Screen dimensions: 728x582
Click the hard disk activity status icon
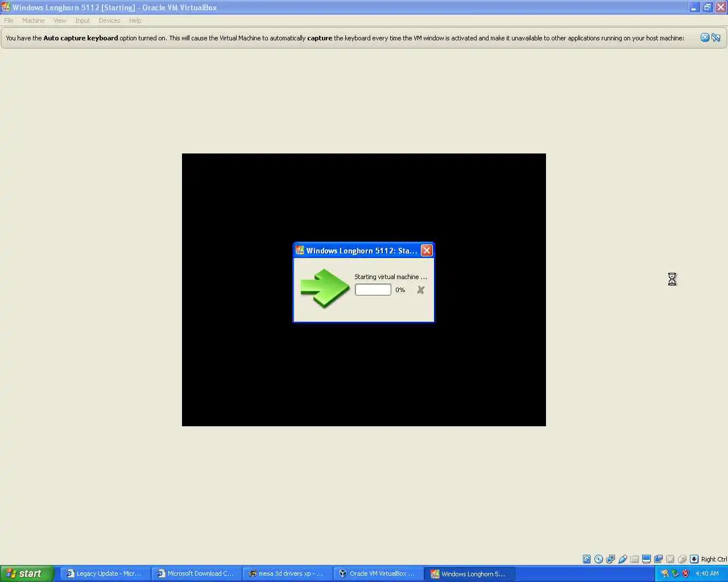[x=586, y=559]
